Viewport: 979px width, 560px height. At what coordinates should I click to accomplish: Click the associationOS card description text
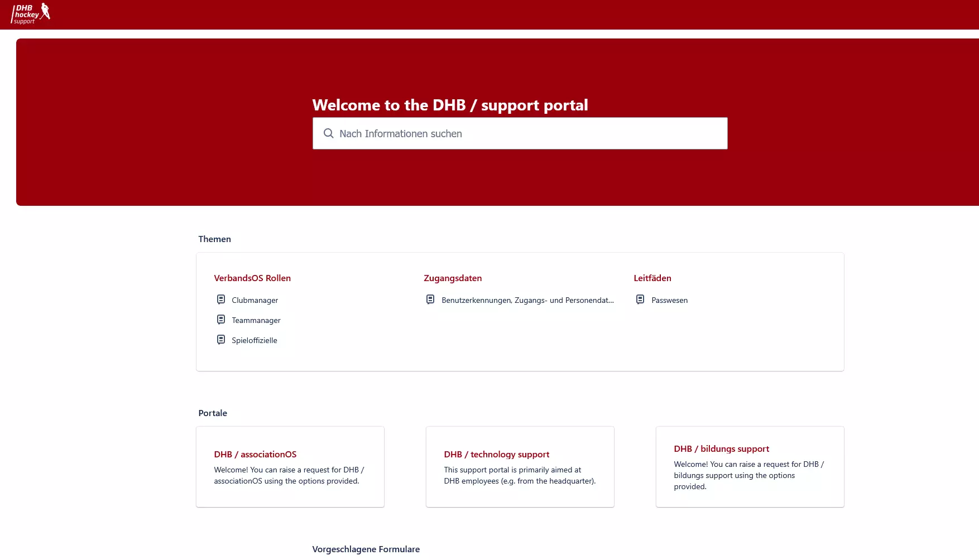click(289, 475)
